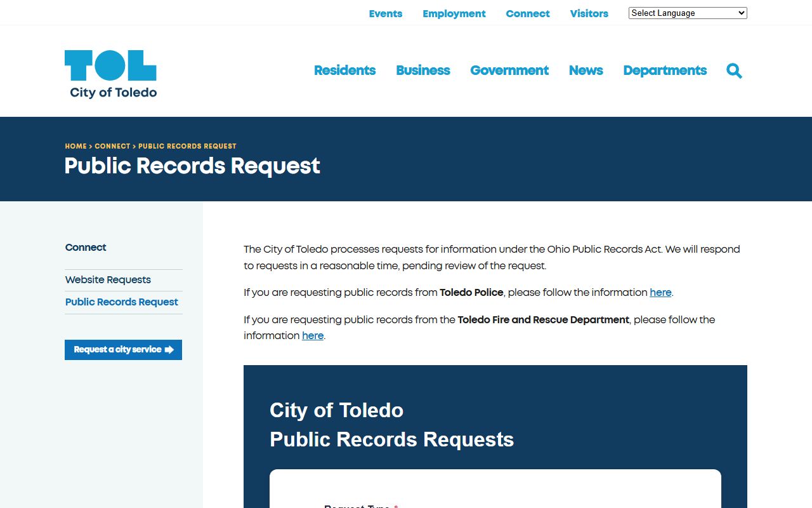Go to the Employment page
812x508 pixels.
pyautogui.click(x=454, y=13)
